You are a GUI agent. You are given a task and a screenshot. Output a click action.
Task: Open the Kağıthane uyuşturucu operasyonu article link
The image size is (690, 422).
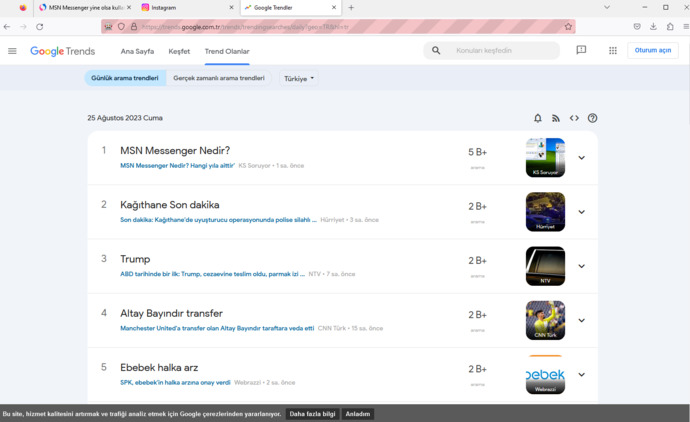pyautogui.click(x=218, y=220)
